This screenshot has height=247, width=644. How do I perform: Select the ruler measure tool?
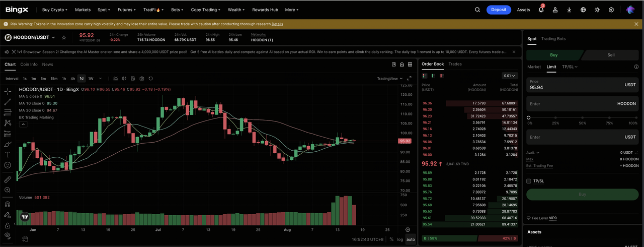(x=8, y=179)
